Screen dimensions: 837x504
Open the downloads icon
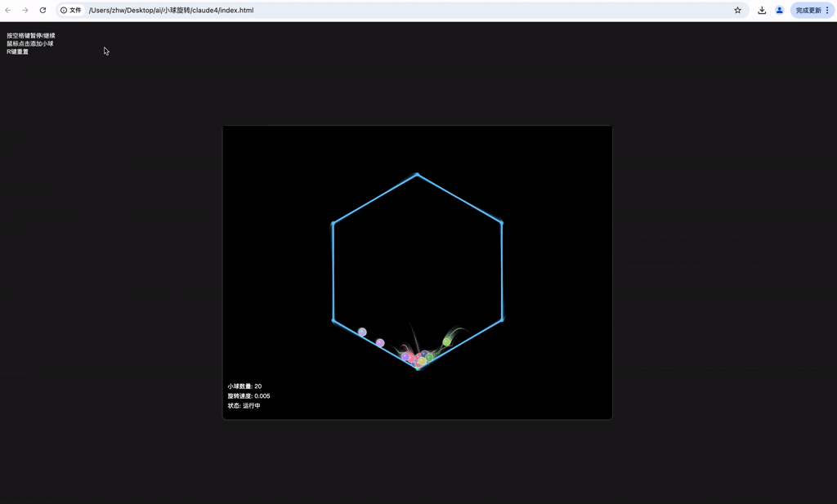(762, 10)
